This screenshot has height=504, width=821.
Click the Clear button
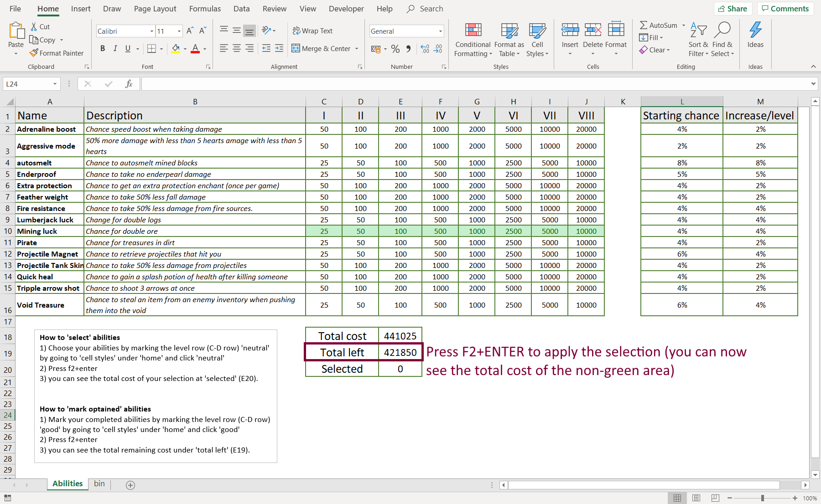655,50
